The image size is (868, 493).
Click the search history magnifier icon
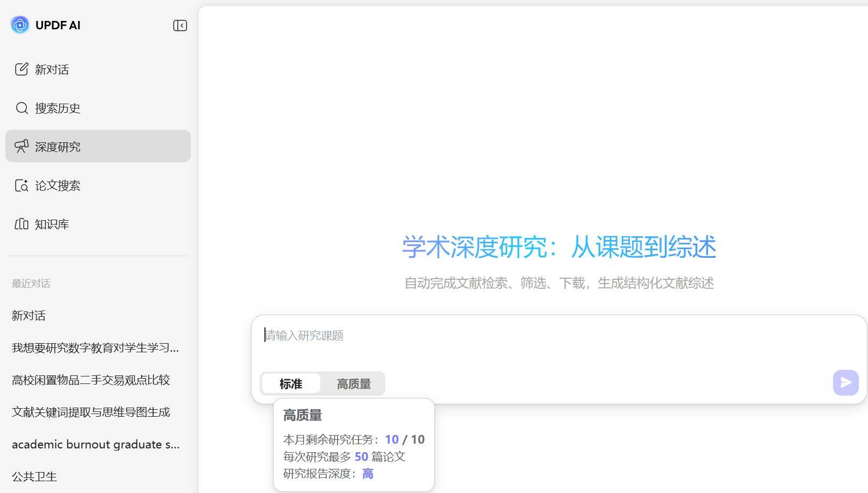point(21,108)
